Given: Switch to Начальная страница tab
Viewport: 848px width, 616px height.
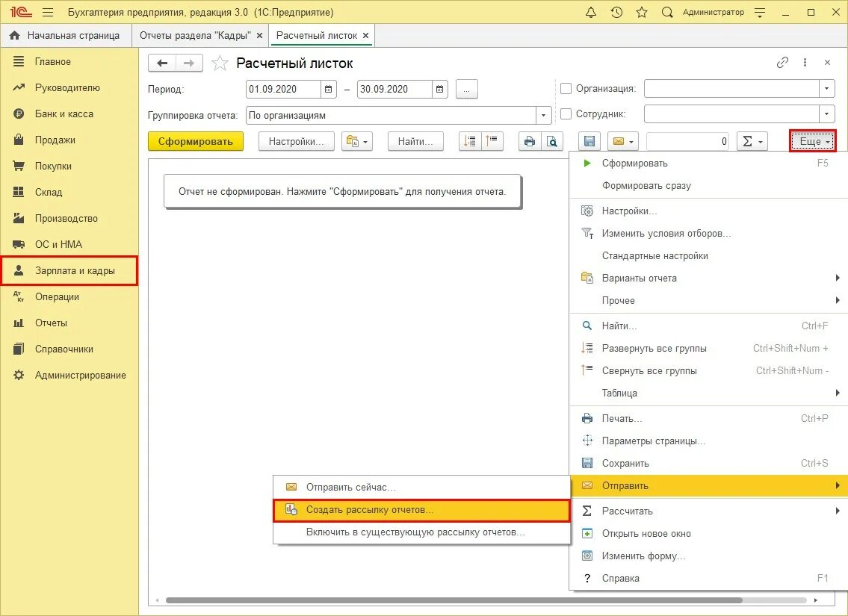Looking at the screenshot, I should [x=66, y=36].
